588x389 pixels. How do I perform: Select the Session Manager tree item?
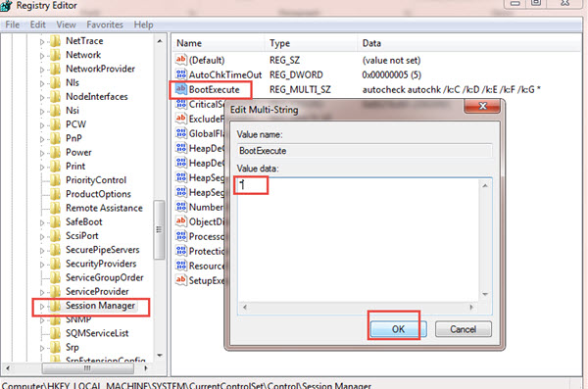click(x=100, y=306)
